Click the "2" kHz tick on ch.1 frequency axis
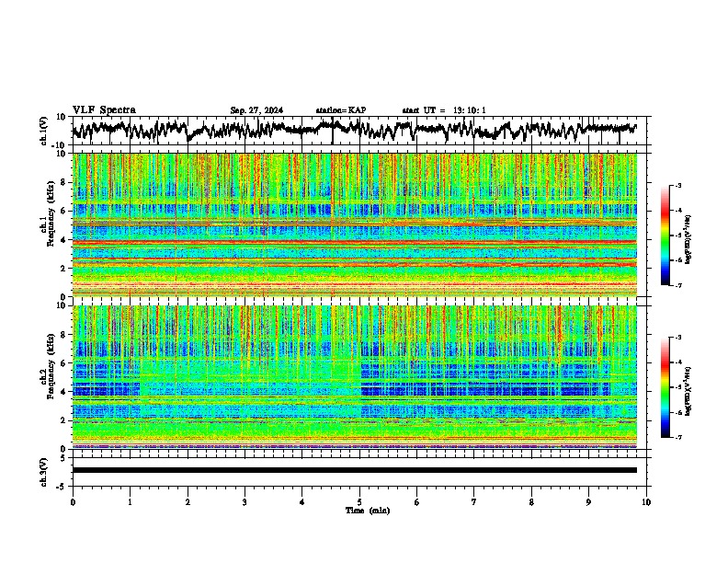 [64, 269]
